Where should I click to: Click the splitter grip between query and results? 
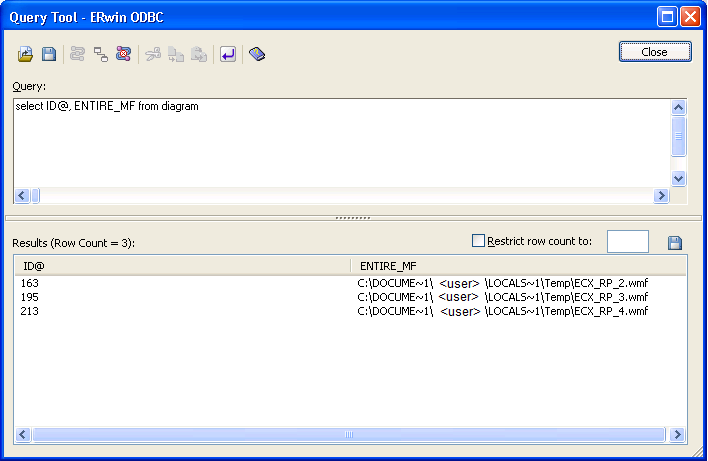point(353,218)
